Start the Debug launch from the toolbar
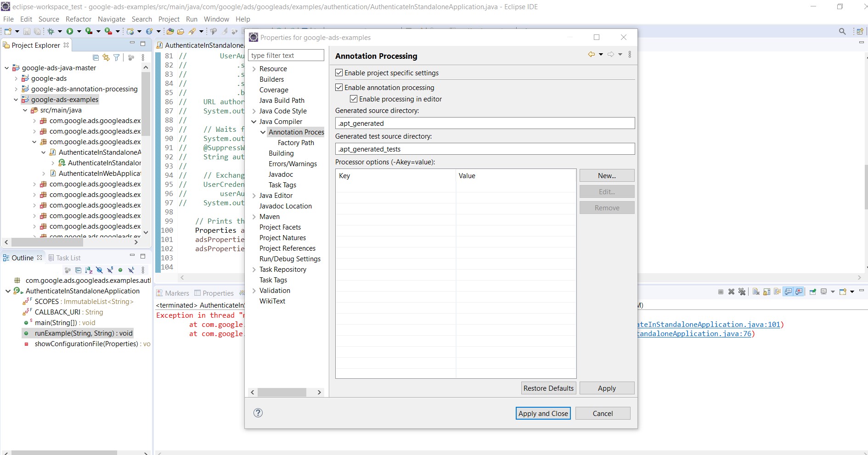The width and height of the screenshot is (868, 455). click(51, 31)
